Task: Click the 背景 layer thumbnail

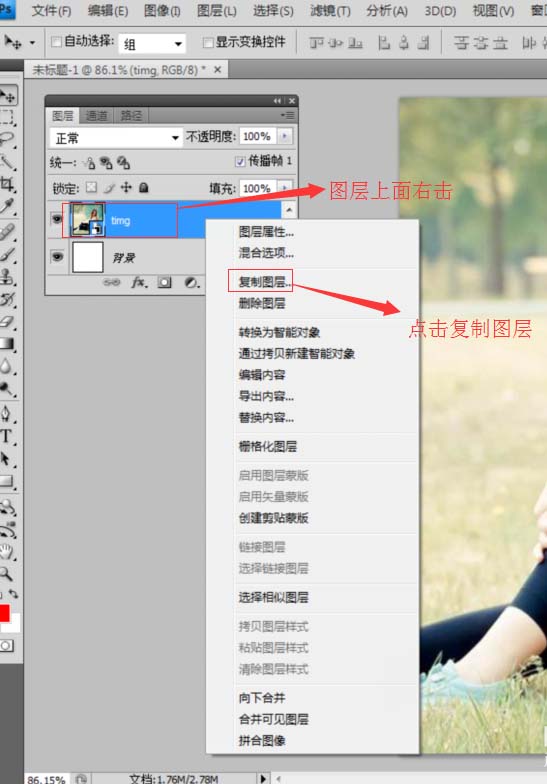Action: [x=88, y=257]
